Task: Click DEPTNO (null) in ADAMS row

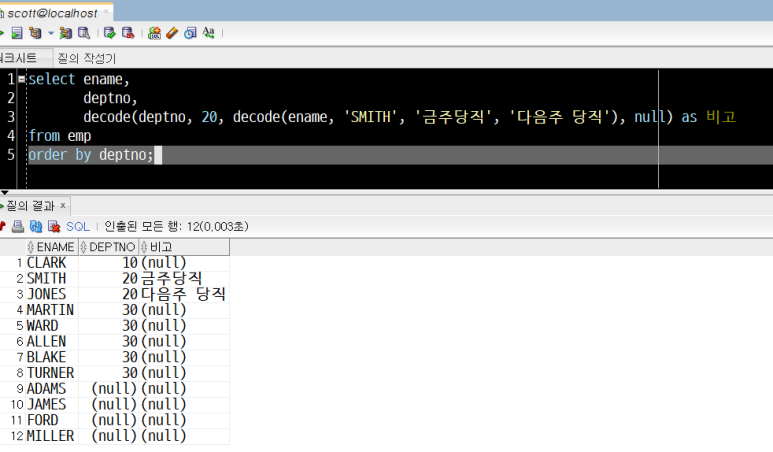Action: tap(108, 388)
